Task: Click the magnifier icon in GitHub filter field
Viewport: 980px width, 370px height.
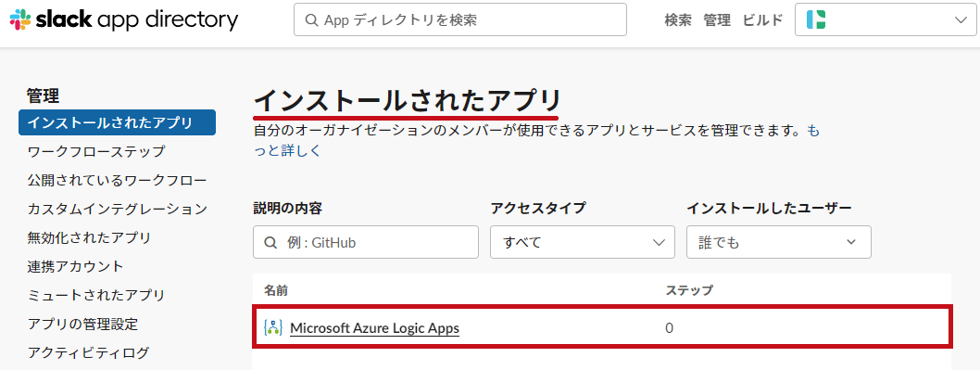Action: point(270,242)
